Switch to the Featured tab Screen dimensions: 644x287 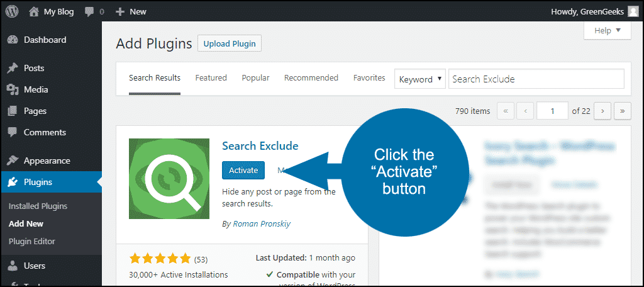point(211,78)
